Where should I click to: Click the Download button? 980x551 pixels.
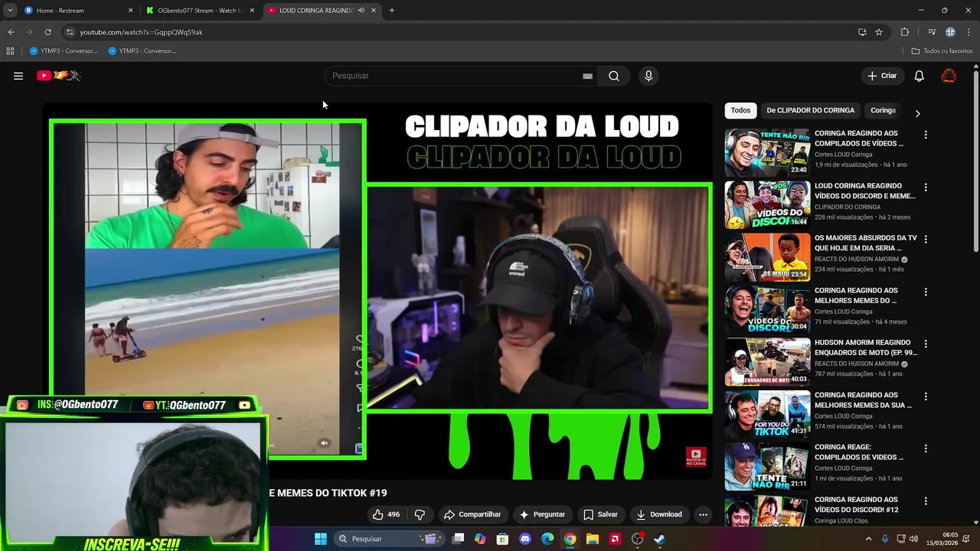pos(659,514)
